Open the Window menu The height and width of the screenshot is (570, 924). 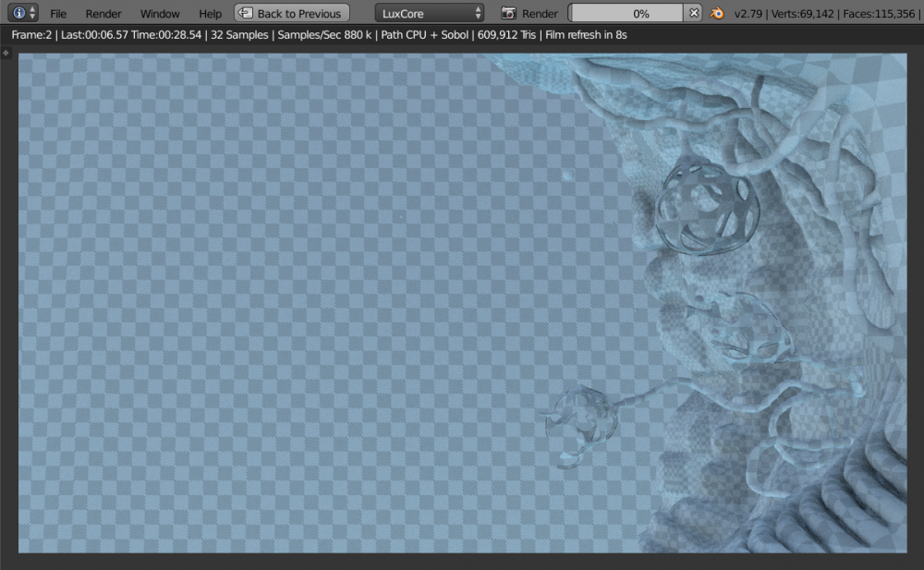click(x=160, y=14)
